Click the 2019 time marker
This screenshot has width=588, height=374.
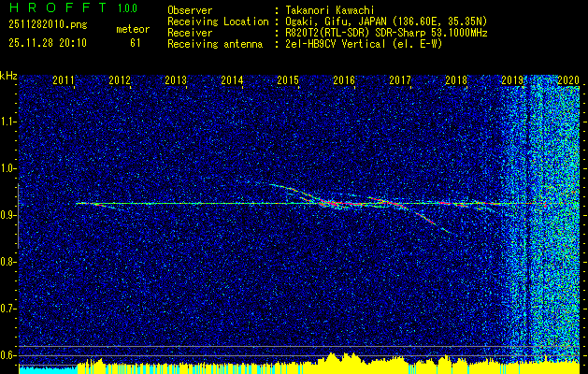pos(512,79)
